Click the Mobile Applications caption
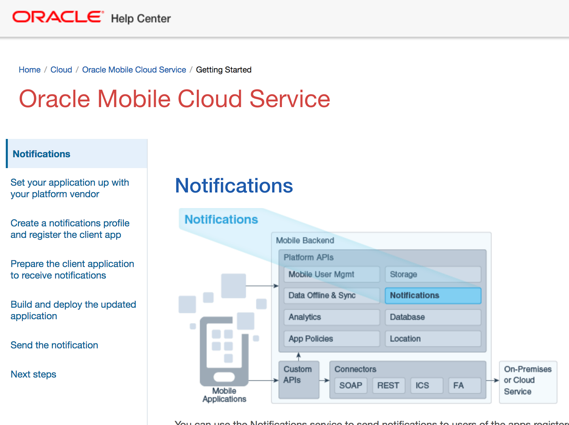 click(224, 395)
